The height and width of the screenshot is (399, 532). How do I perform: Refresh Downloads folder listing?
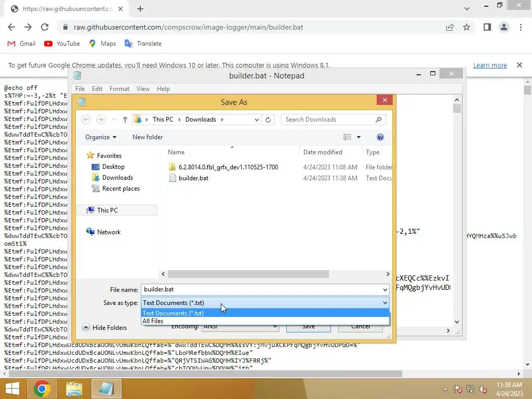[x=268, y=119]
